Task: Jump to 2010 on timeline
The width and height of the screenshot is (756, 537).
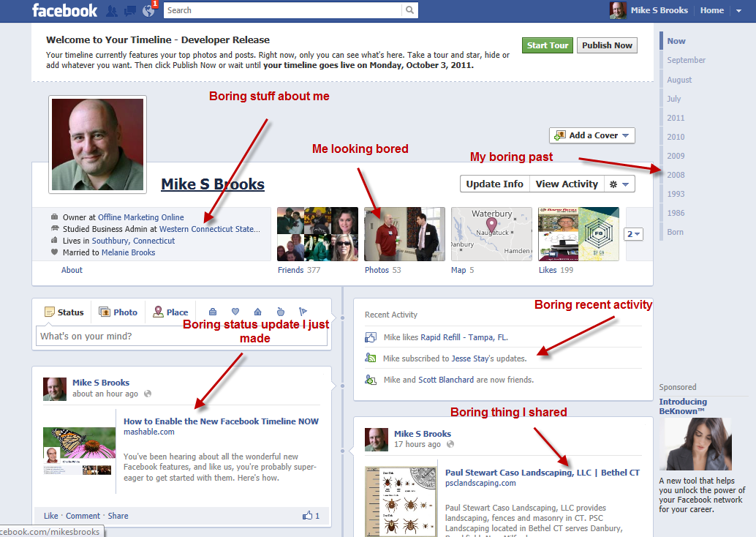Action: coord(676,137)
